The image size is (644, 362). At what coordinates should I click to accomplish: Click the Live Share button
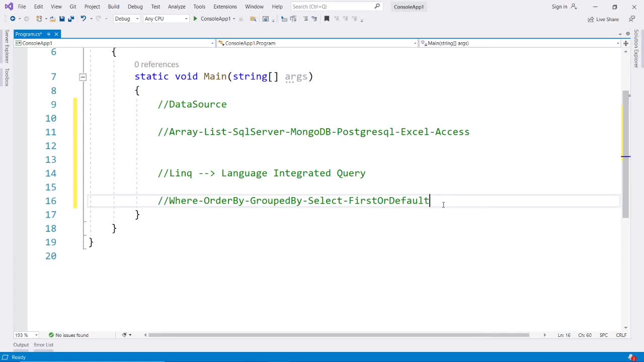603,19
